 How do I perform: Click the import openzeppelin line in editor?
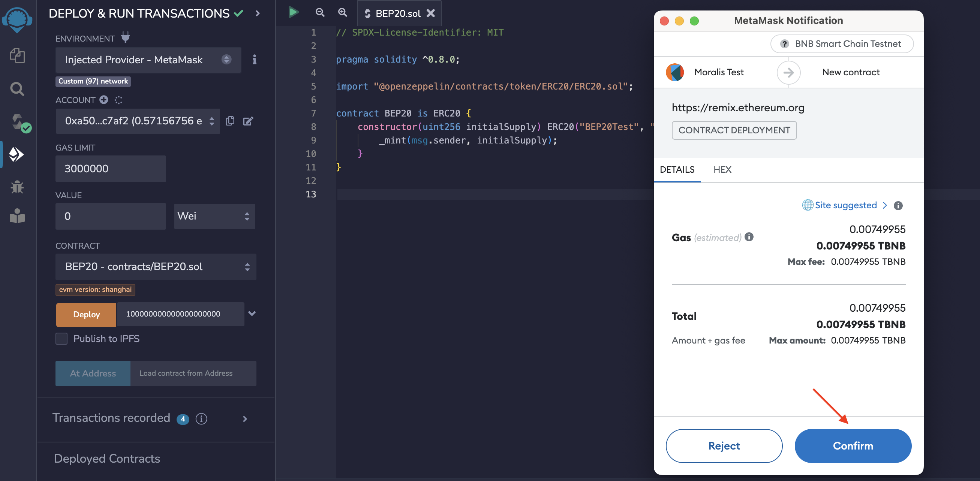[484, 86]
